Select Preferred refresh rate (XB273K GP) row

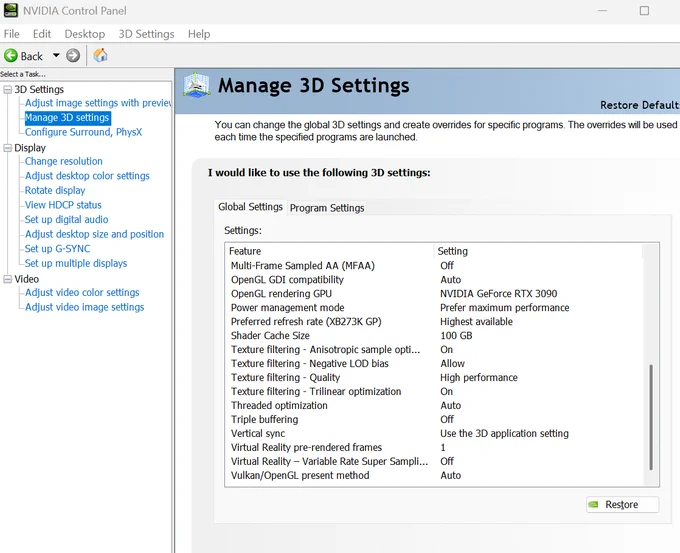(x=434, y=321)
